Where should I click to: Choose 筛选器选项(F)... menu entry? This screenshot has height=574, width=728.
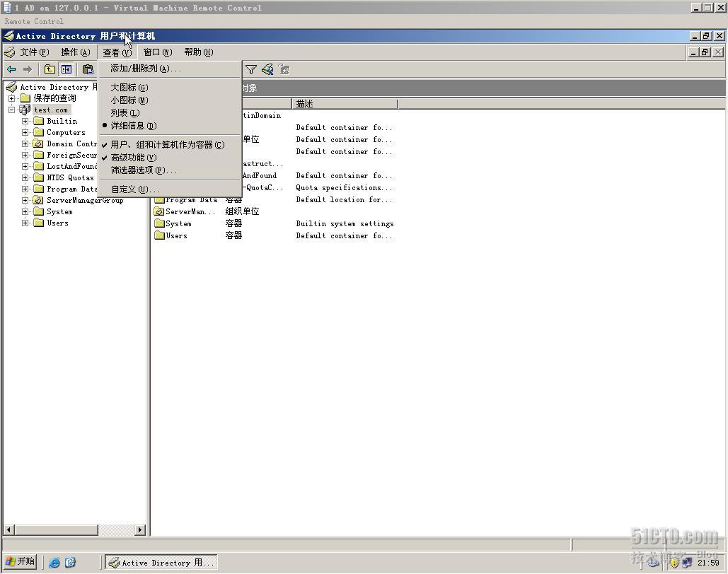[x=170, y=170]
